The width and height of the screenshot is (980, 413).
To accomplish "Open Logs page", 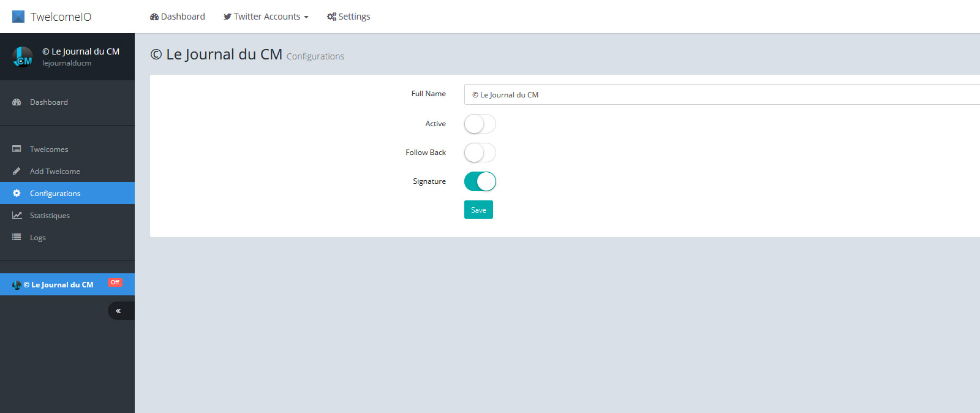I will (67, 238).
